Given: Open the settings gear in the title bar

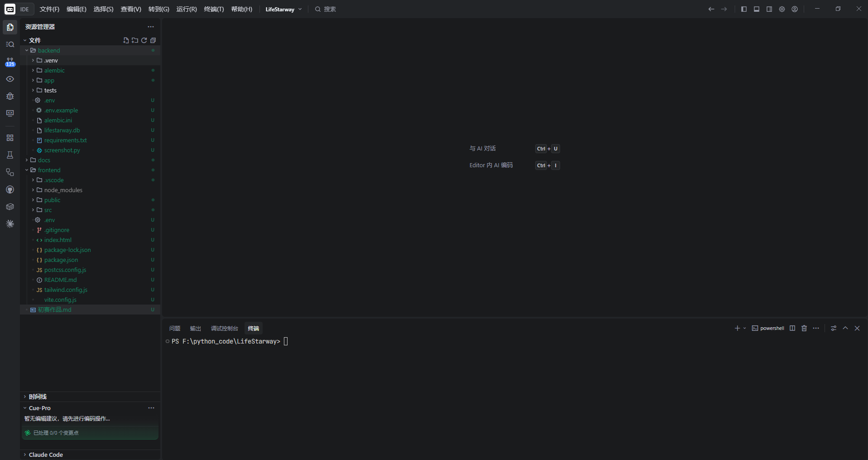Looking at the screenshot, I should (782, 9).
